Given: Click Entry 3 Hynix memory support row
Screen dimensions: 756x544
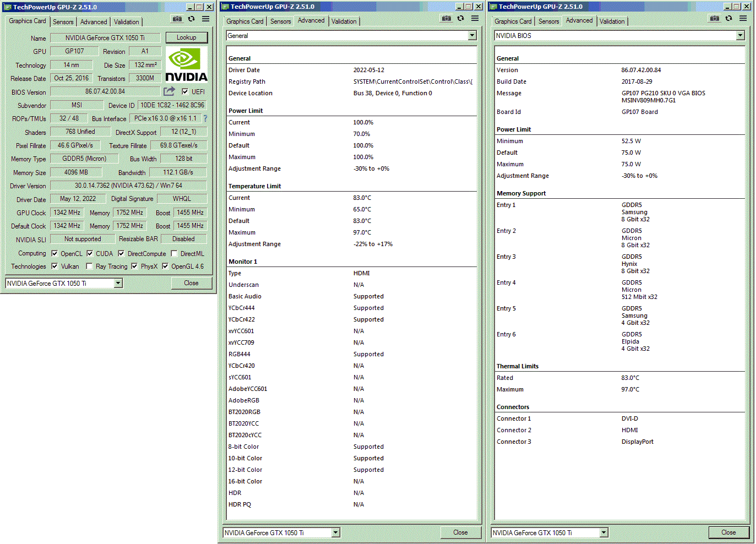Looking at the screenshot, I should (619, 264).
